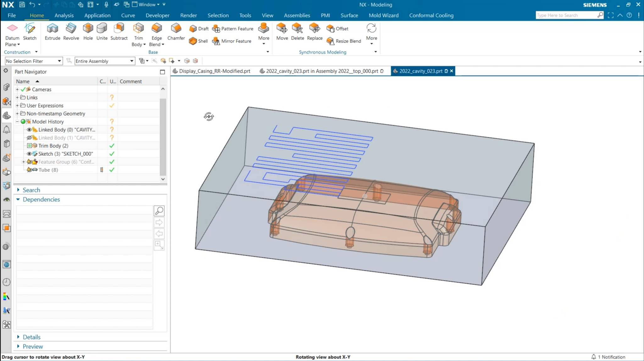The height and width of the screenshot is (361, 644).
Task: Expand the Cameras node in Part Navigator
Action: click(x=17, y=89)
